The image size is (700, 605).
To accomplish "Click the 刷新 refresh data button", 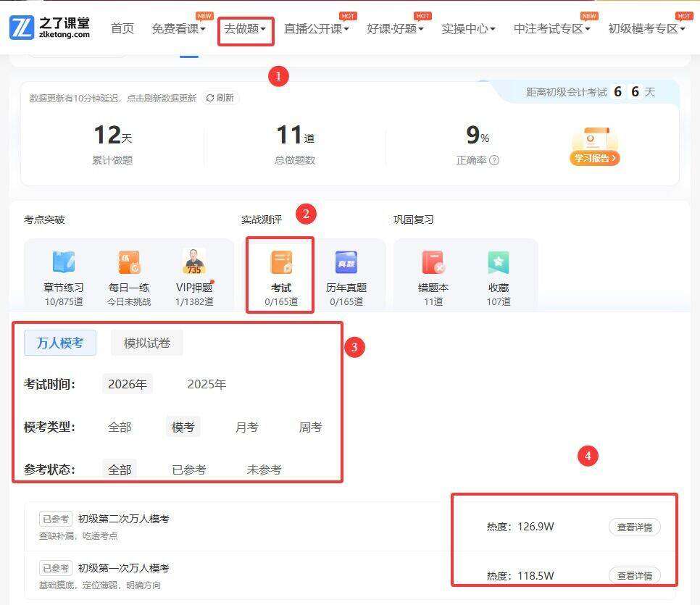I will pos(220,98).
